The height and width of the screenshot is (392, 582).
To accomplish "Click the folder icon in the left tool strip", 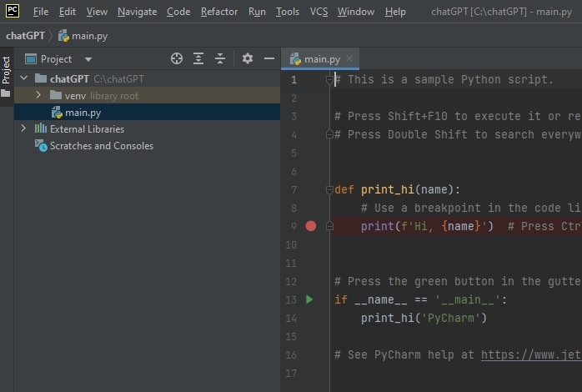I will 7,93.
